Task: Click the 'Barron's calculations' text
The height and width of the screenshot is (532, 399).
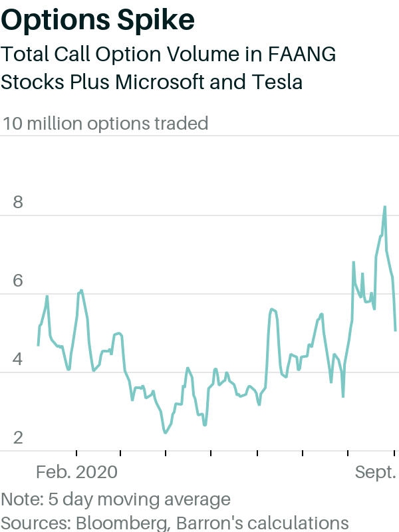Action: tap(262, 523)
